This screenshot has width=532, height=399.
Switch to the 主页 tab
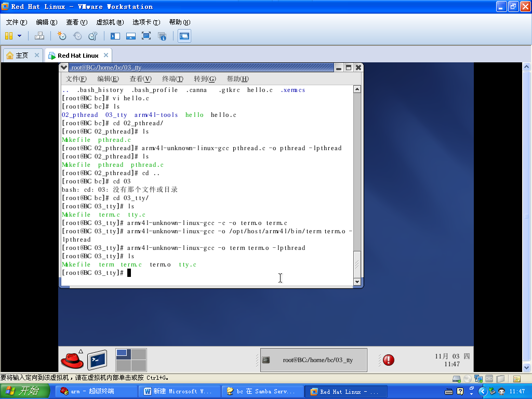(x=22, y=55)
